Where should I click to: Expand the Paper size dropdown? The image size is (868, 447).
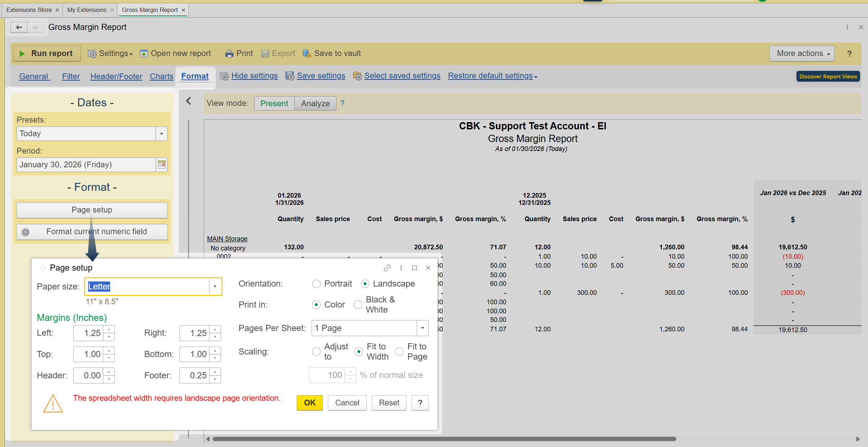(x=215, y=287)
